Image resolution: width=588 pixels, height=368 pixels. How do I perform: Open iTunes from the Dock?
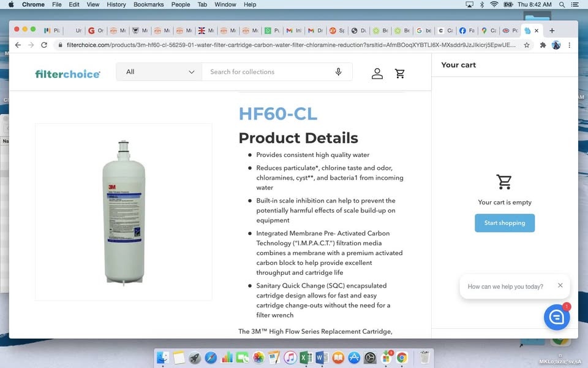pyautogui.click(x=290, y=358)
